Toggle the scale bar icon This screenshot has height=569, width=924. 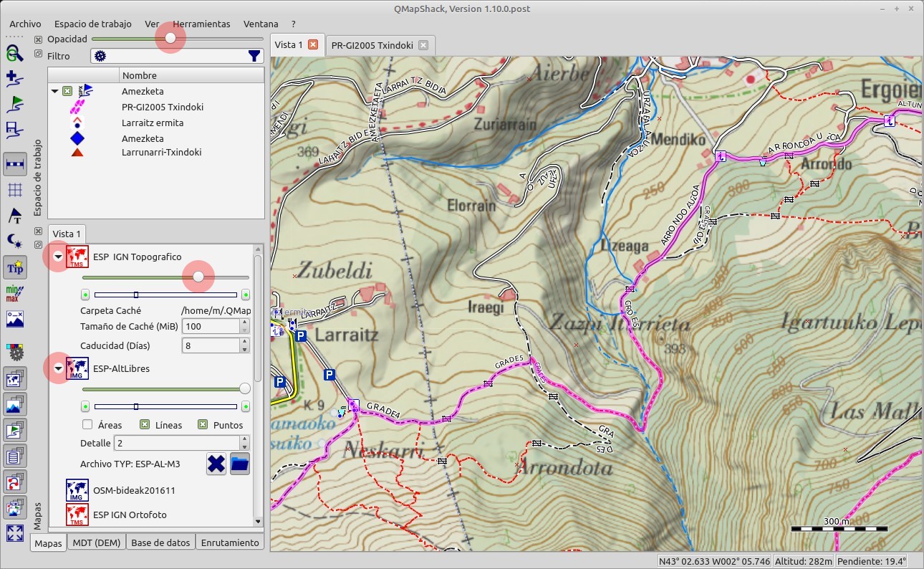pos(15,164)
